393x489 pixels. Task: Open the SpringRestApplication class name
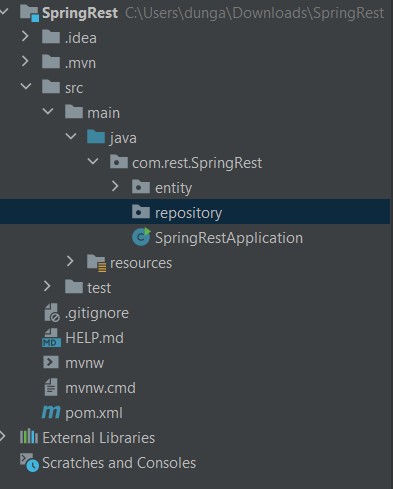(x=229, y=238)
